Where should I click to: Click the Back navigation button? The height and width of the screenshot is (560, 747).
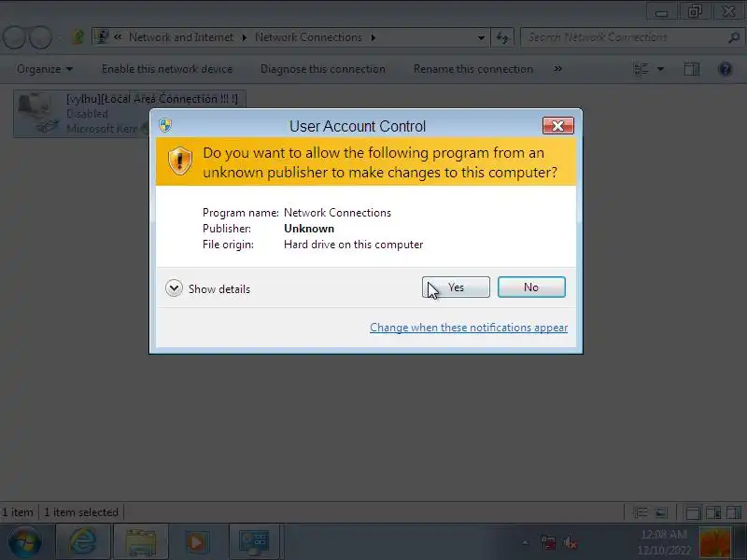pyautogui.click(x=14, y=37)
